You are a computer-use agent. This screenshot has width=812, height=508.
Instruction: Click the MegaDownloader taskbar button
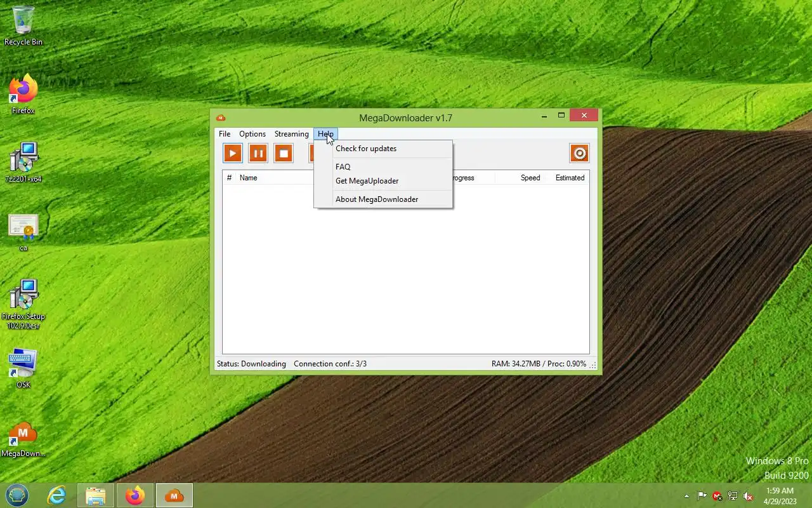174,495
